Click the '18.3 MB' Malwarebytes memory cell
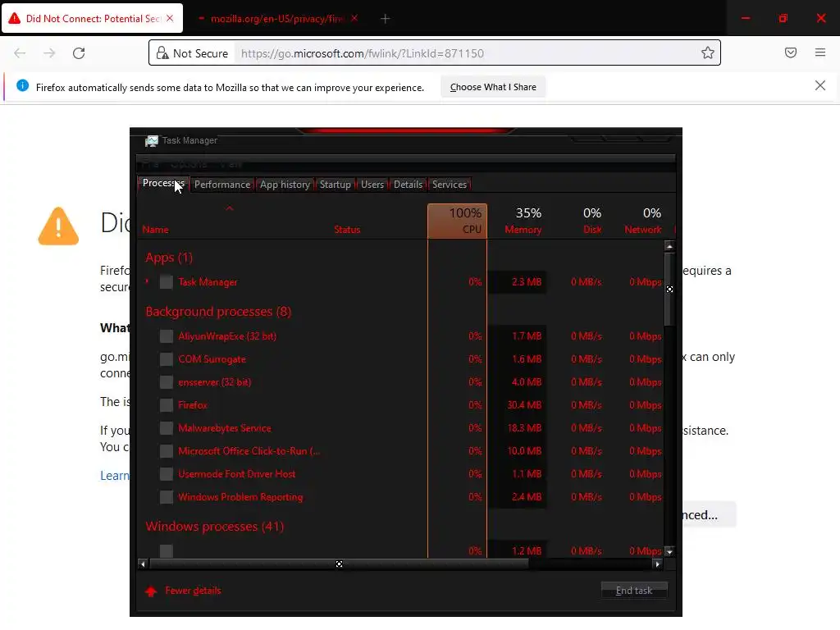The image size is (840, 630). [x=524, y=428]
